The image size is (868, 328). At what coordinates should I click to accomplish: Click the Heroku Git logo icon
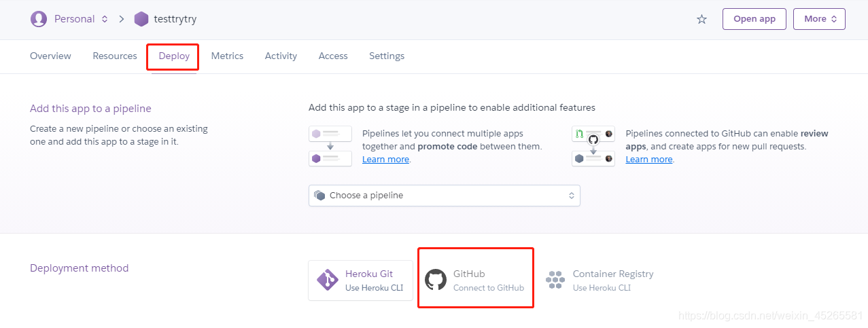(x=328, y=280)
